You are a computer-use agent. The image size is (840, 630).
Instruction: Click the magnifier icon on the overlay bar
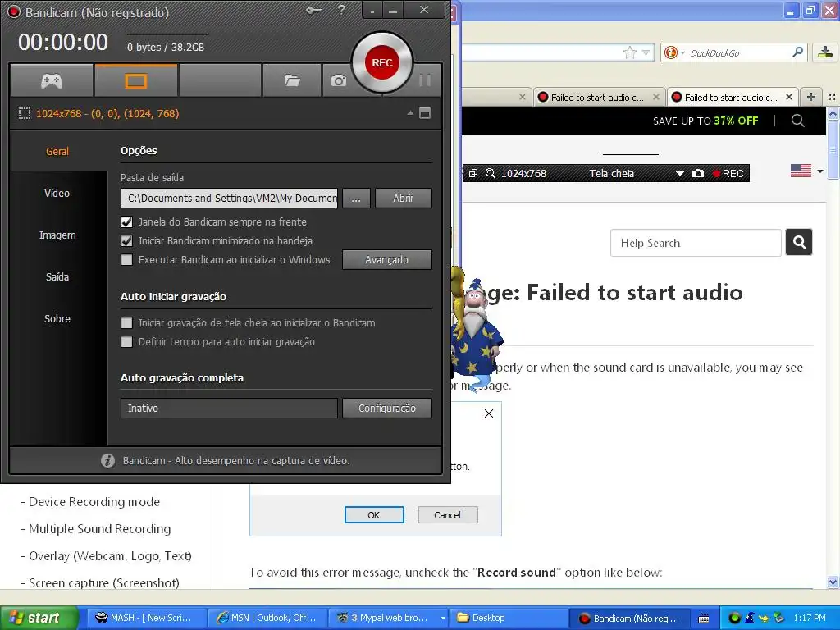tap(491, 173)
